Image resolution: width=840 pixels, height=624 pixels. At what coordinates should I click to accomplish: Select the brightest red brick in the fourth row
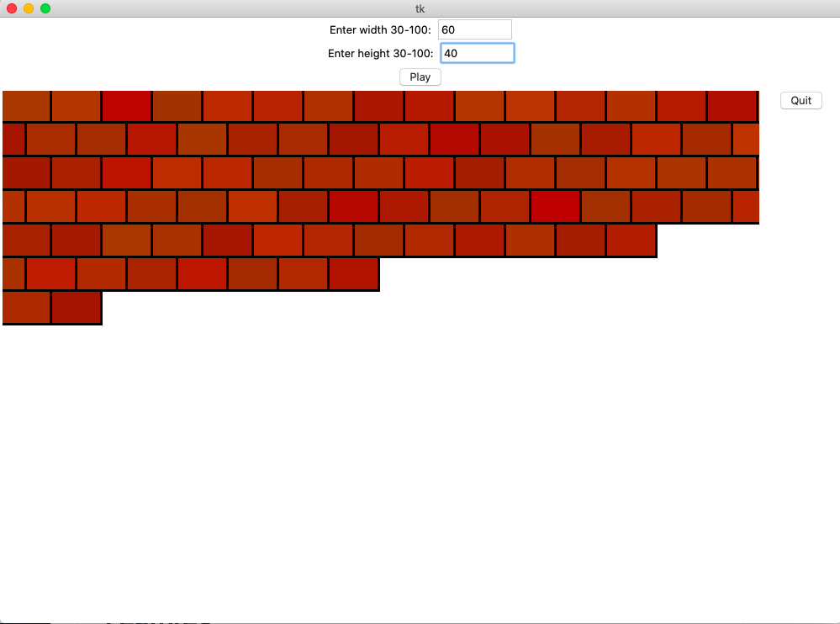(x=555, y=206)
